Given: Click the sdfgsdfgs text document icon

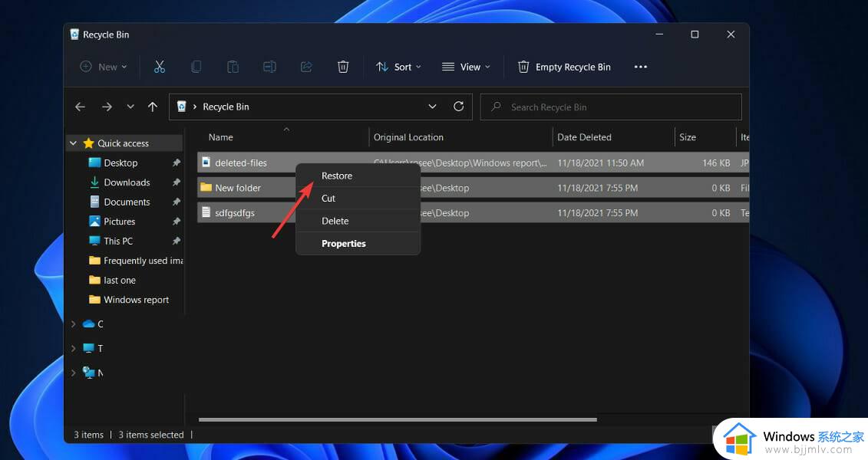Looking at the screenshot, I should 206,212.
